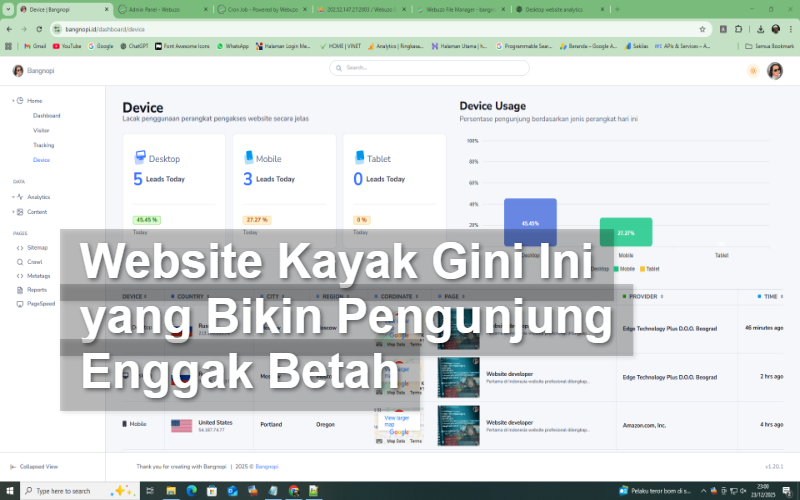
Task: Click the Desktop device icon on card
Action: [140, 158]
